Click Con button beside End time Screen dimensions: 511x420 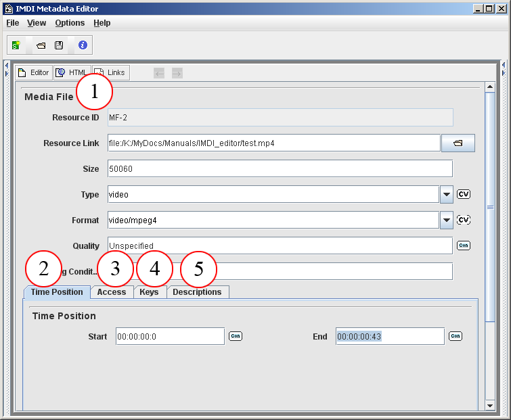point(456,336)
